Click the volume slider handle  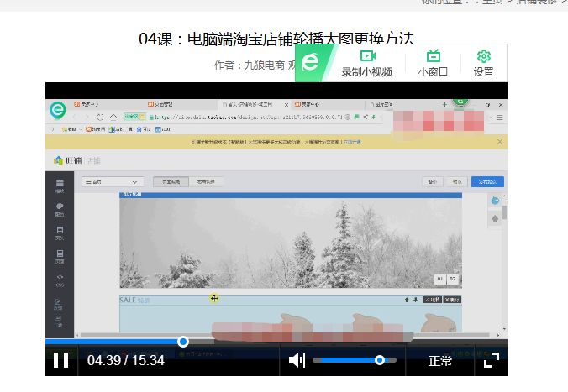(x=380, y=360)
